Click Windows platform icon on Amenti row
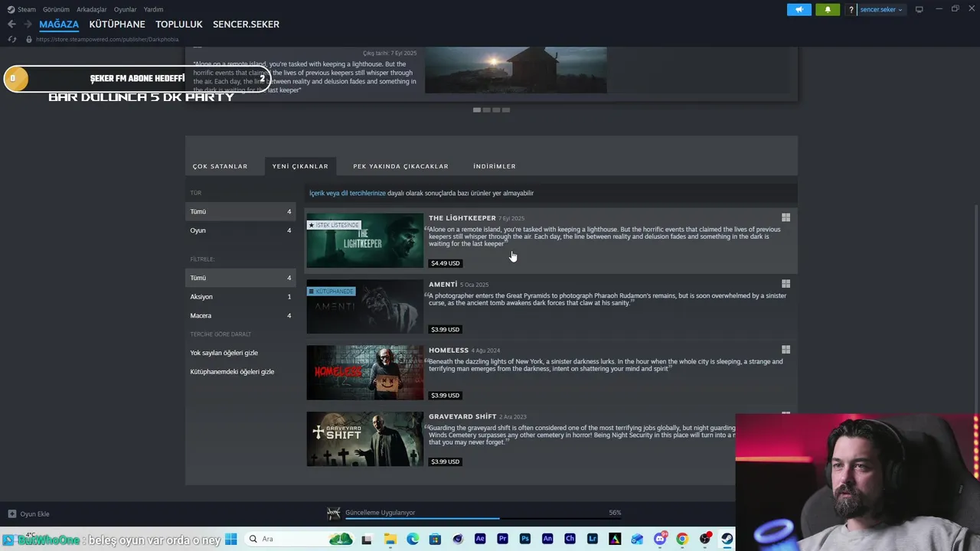The image size is (980, 551). [x=786, y=284]
